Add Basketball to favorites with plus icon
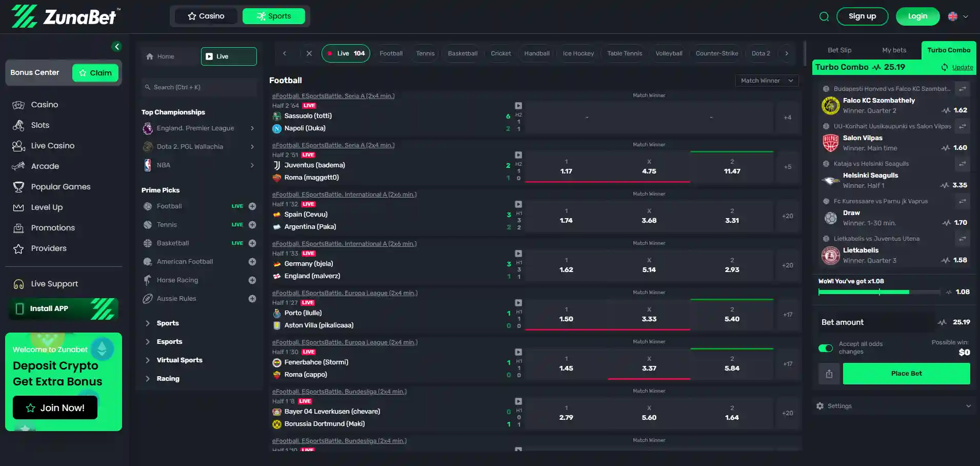This screenshot has height=466, width=980. pyautogui.click(x=252, y=243)
